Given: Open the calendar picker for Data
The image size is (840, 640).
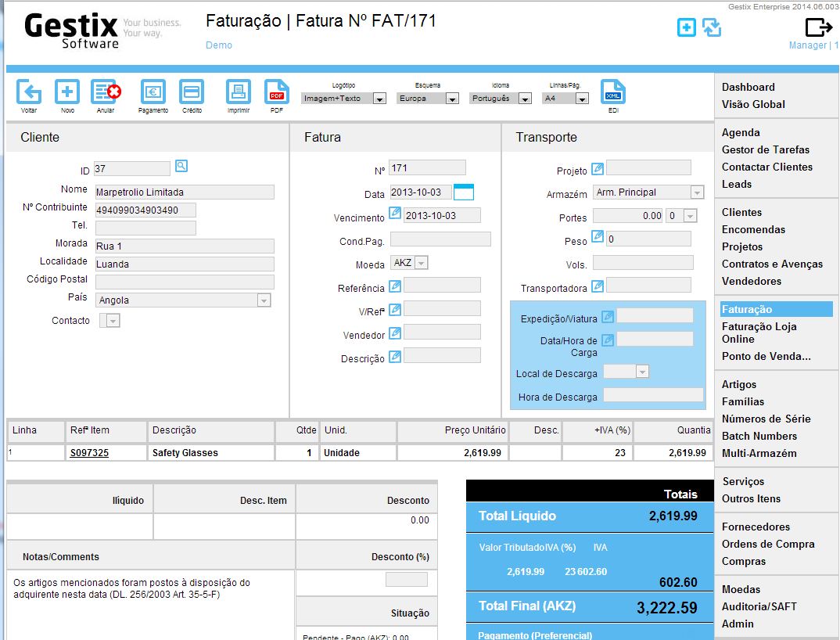Looking at the screenshot, I should pyautogui.click(x=463, y=192).
